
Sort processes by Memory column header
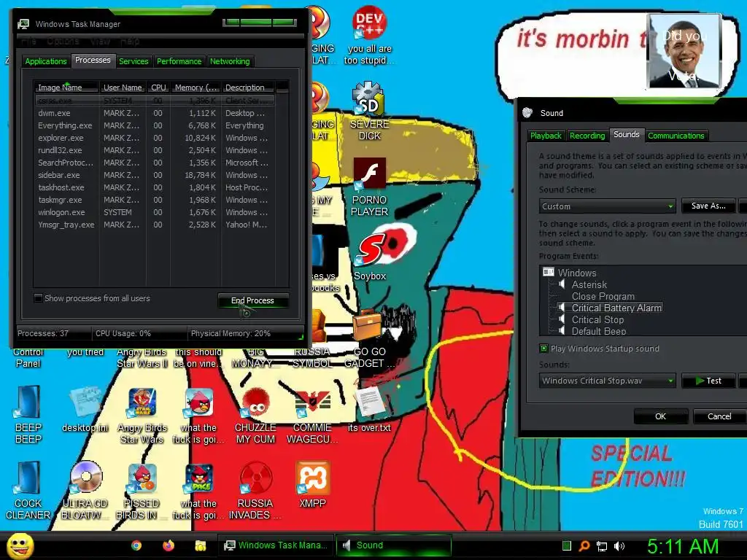click(x=196, y=87)
